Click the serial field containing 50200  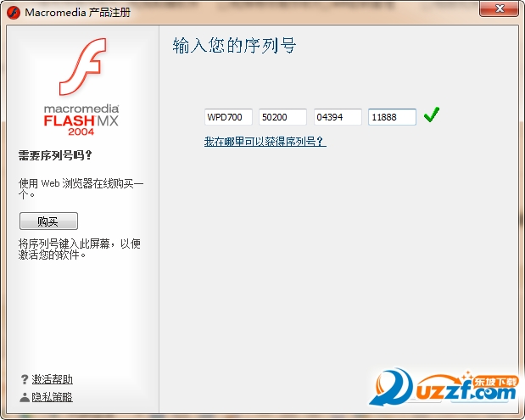click(282, 117)
